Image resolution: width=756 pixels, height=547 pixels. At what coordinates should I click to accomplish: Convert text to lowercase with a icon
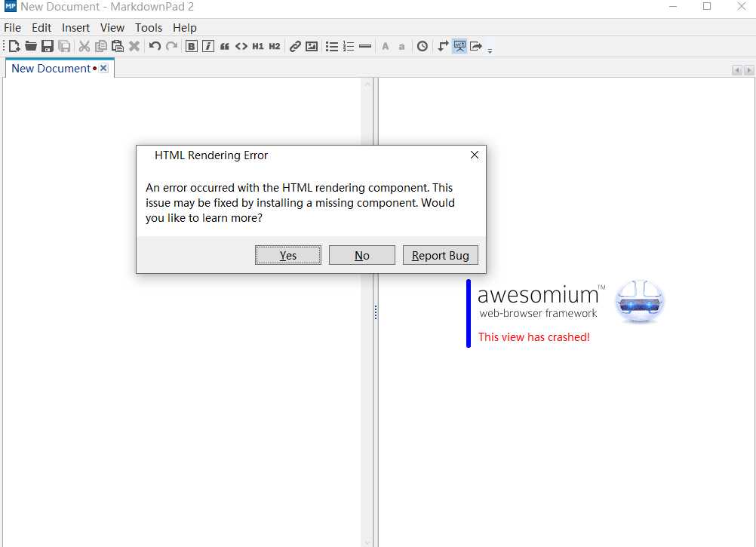coord(401,47)
